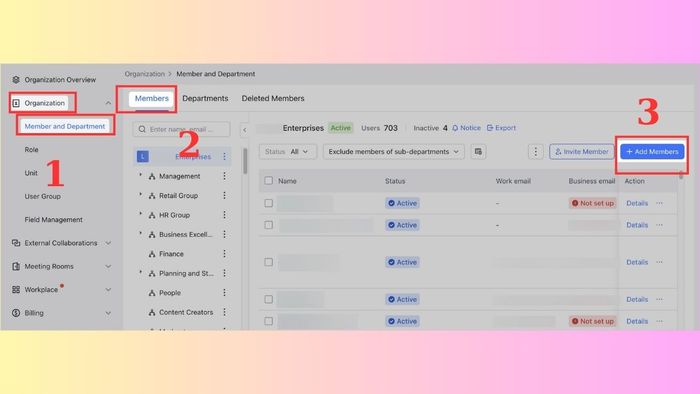This screenshot has width=700, height=394.
Task: Open the Role menu item
Action: point(31,149)
